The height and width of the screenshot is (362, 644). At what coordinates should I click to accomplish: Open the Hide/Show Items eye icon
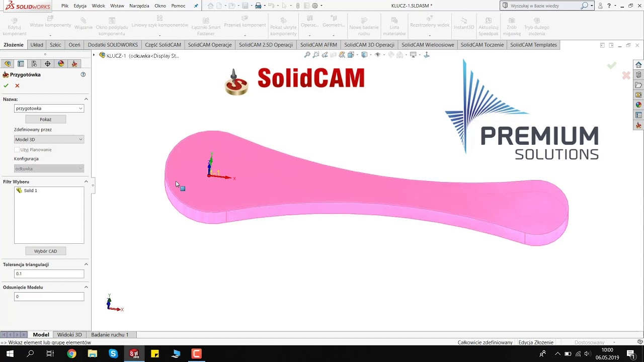click(377, 55)
